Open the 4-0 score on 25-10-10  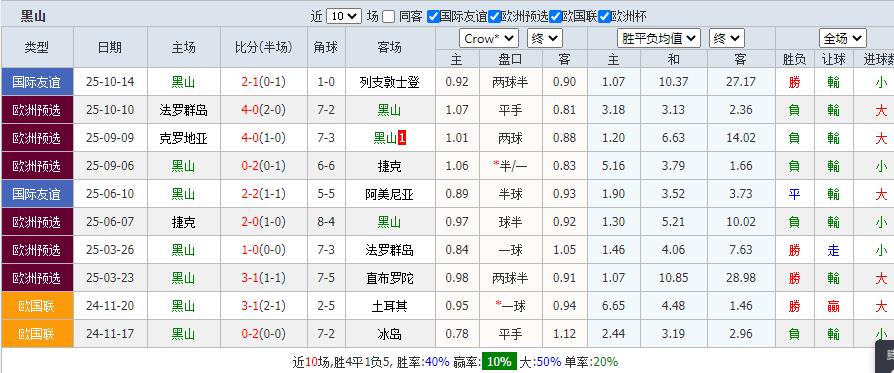click(x=250, y=110)
